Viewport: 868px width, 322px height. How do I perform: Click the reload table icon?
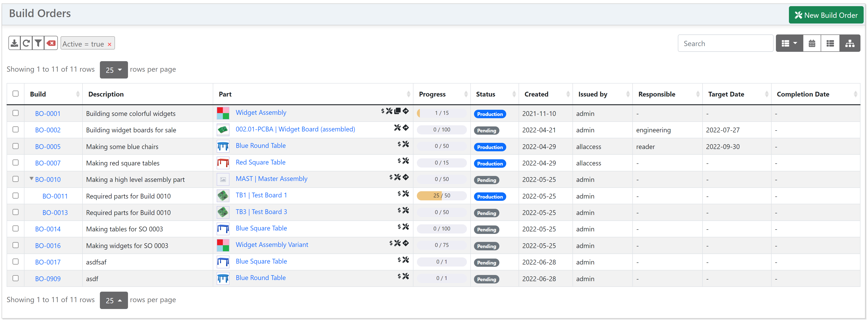click(26, 43)
